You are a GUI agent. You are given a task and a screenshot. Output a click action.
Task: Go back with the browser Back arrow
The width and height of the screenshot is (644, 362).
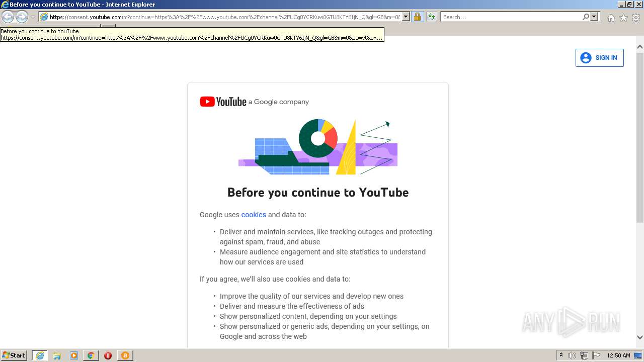click(8, 17)
